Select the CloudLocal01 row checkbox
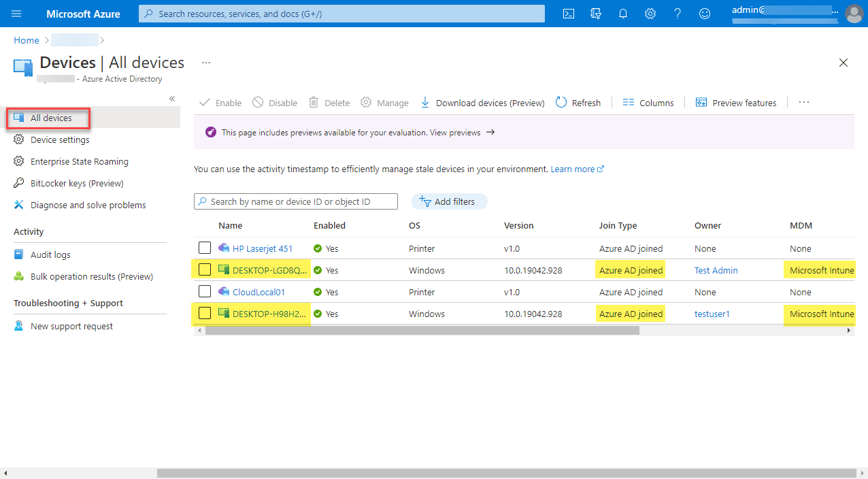 [x=205, y=292]
